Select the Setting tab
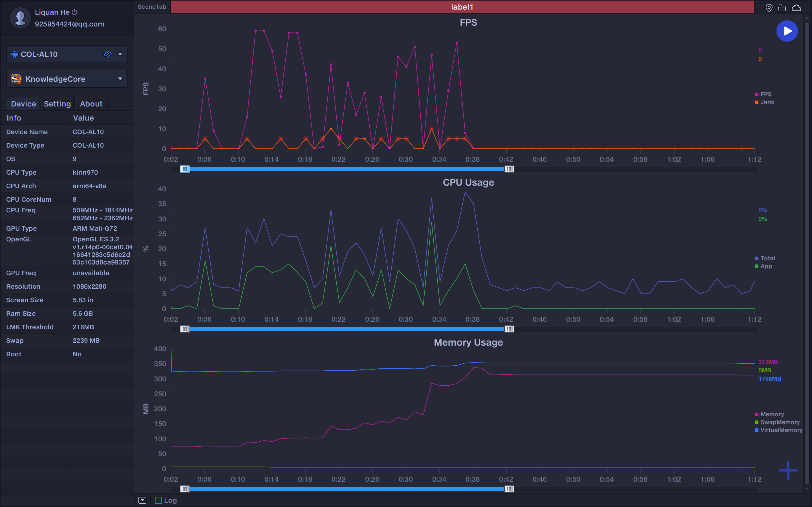The width and height of the screenshot is (812, 507). pos(57,103)
